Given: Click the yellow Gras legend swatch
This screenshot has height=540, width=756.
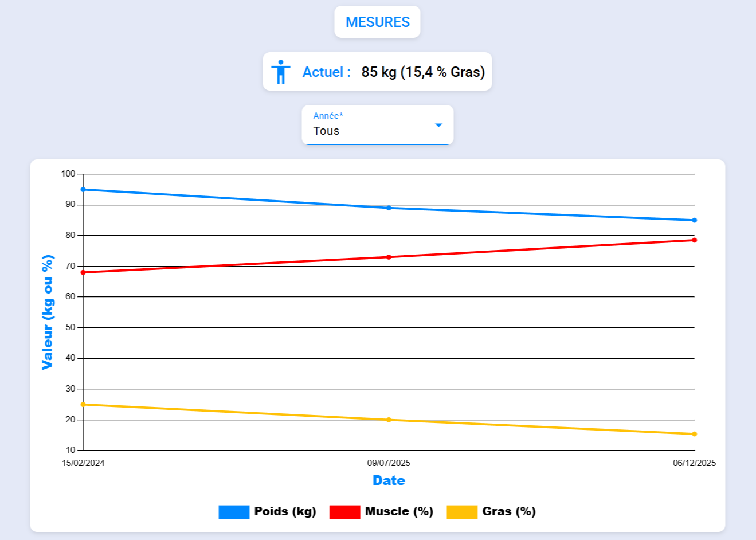Looking at the screenshot, I should [462, 512].
